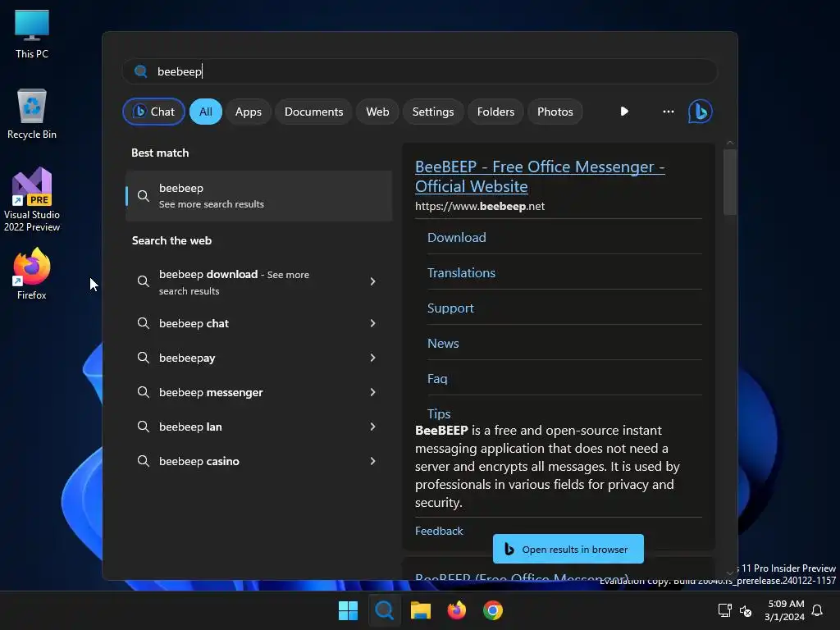Screen dimensions: 840x630
Task: Click the magnifier icon in the search box
Action: 141,71
